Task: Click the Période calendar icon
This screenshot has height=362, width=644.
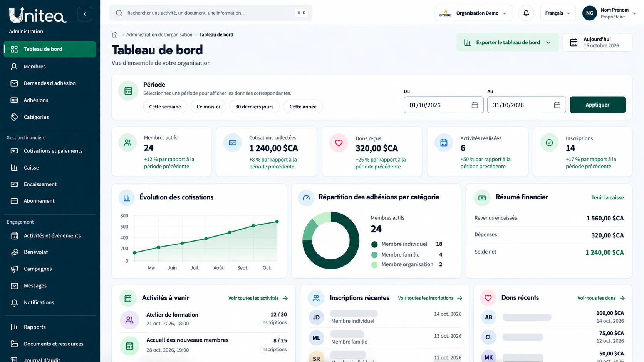Action: [x=128, y=91]
